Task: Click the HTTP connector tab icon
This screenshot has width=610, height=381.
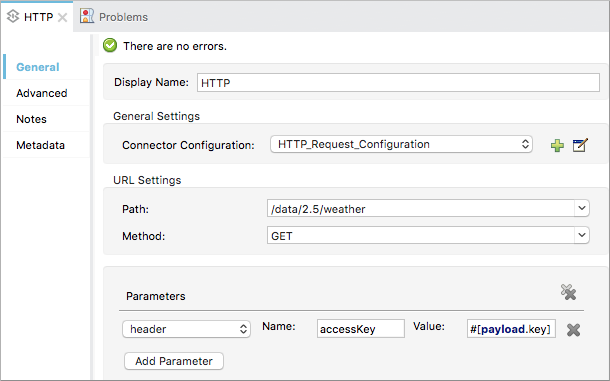Action: tap(13, 17)
